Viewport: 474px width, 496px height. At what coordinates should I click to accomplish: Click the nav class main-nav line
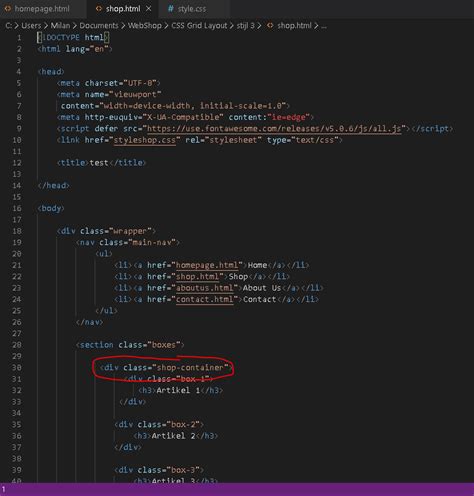pyautogui.click(x=128, y=242)
